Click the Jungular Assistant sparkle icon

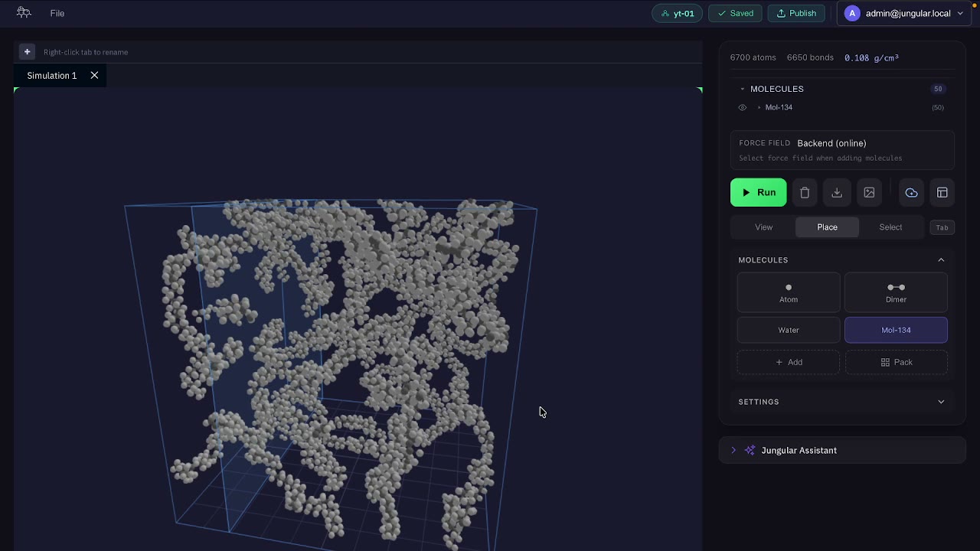(x=750, y=450)
